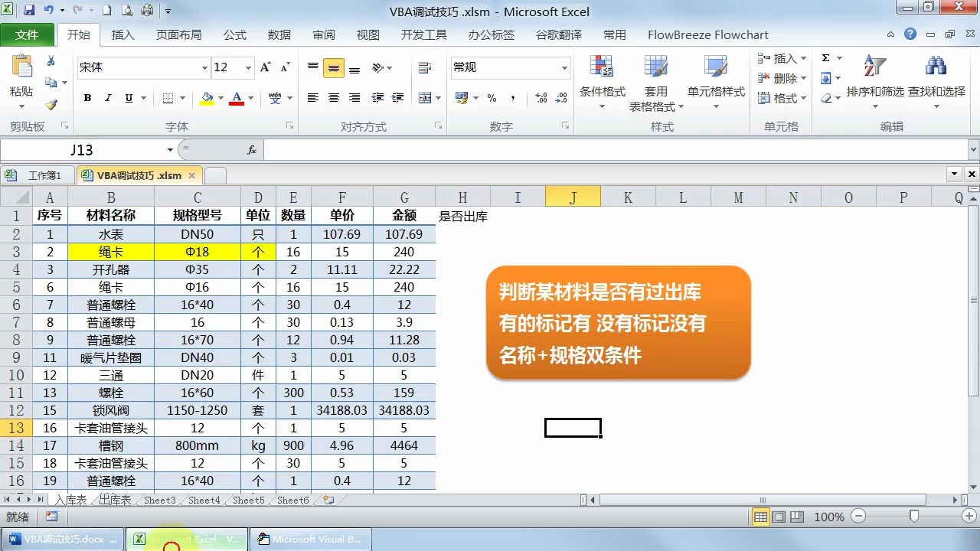
Task: Click the Cut scissors icon
Action: (51, 60)
